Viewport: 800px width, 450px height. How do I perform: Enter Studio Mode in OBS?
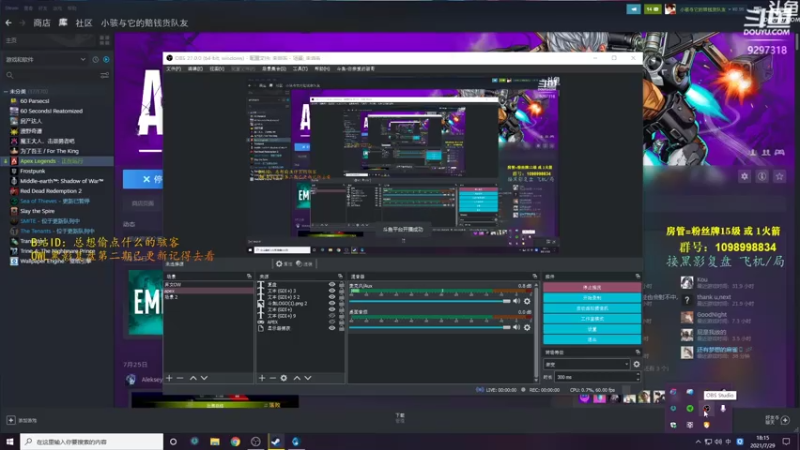click(x=592, y=318)
